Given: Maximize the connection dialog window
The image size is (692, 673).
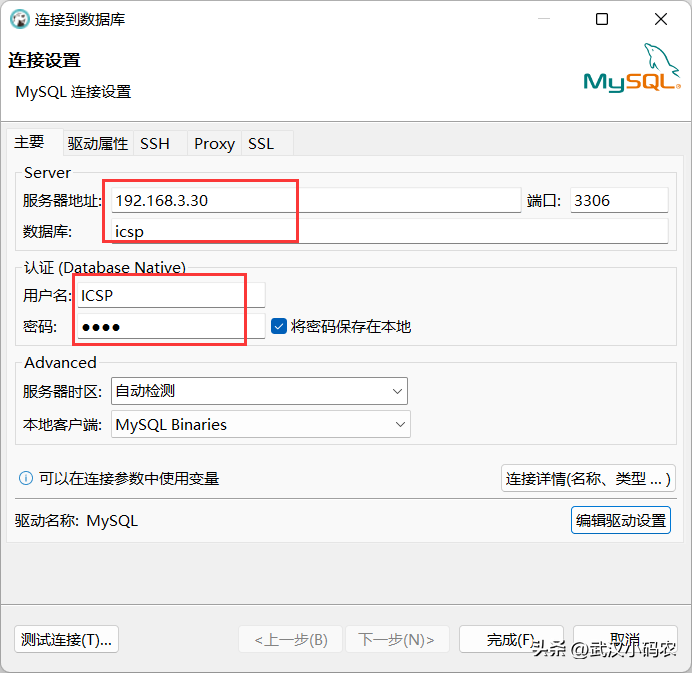Looking at the screenshot, I should [602, 20].
